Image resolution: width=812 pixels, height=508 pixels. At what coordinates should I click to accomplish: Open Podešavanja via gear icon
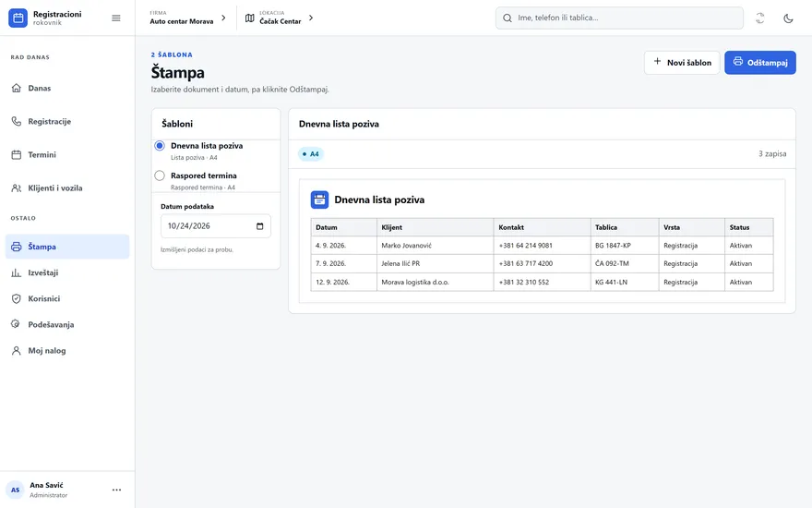coord(17,324)
